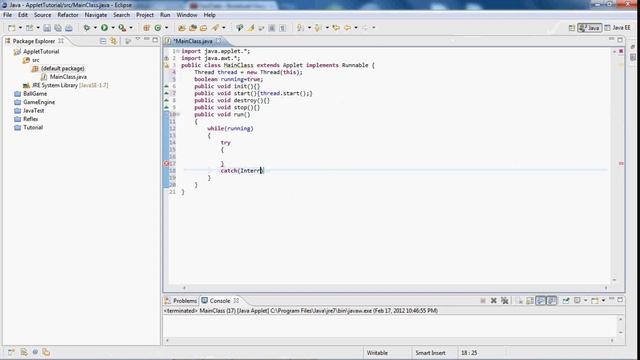The width and height of the screenshot is (640, 360).
Task: Click the Next Annotation icon
Action: [x=300, y=28]
